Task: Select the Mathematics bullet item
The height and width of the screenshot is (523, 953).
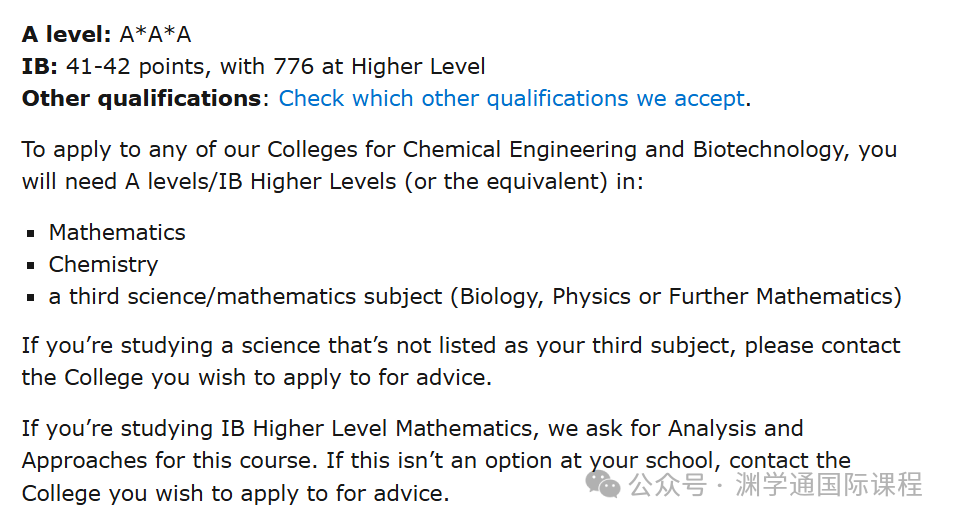Action: (x=117, y=233)
